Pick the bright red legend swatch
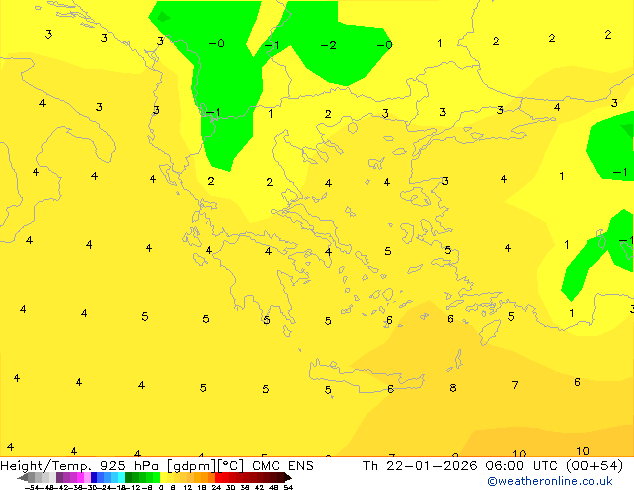634x490 pixels. click(218, 477)
